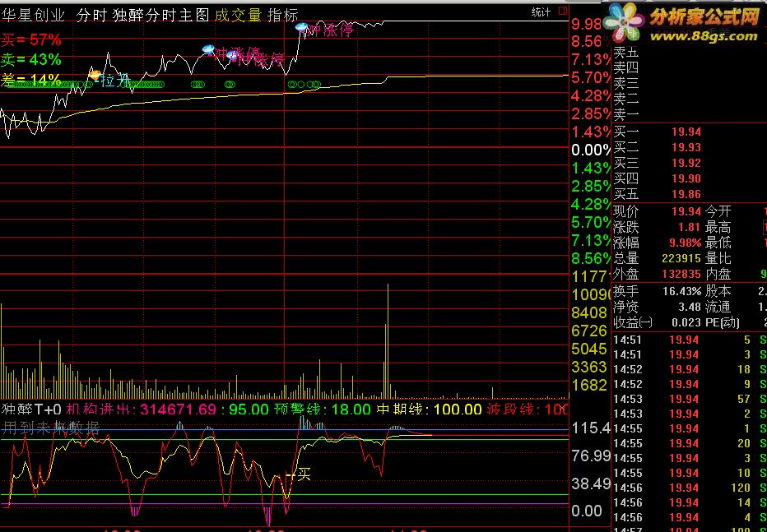Click the 买四 bid price 19.90
Viewport: 767px width, 532px height.
686,178
